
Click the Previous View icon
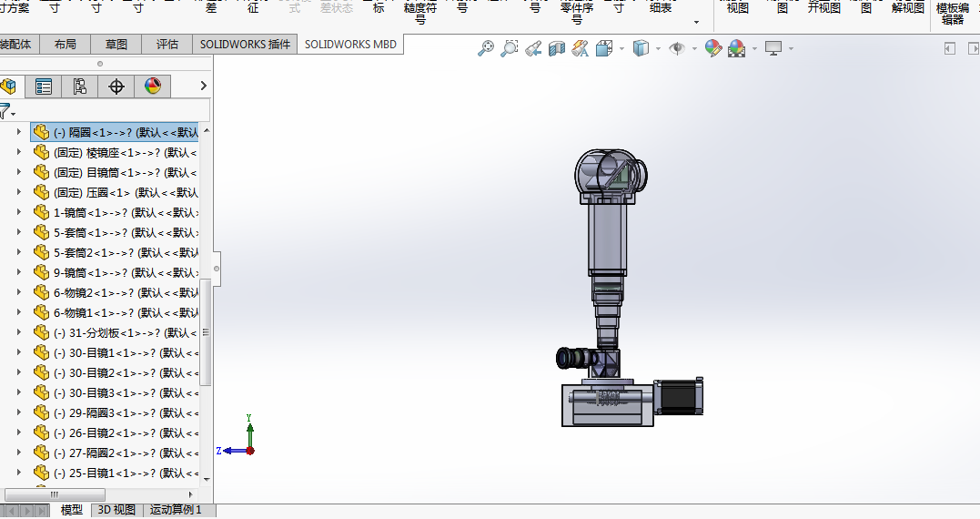coord(533,48)
